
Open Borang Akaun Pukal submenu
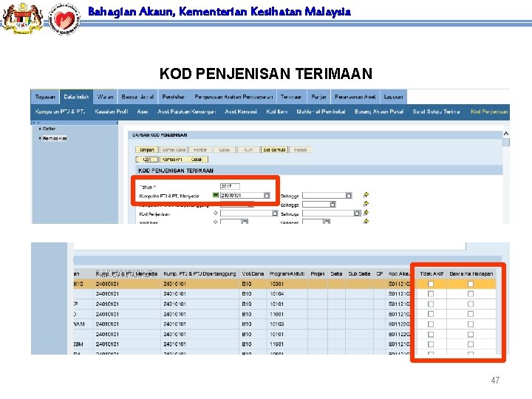tap(379, 112)
